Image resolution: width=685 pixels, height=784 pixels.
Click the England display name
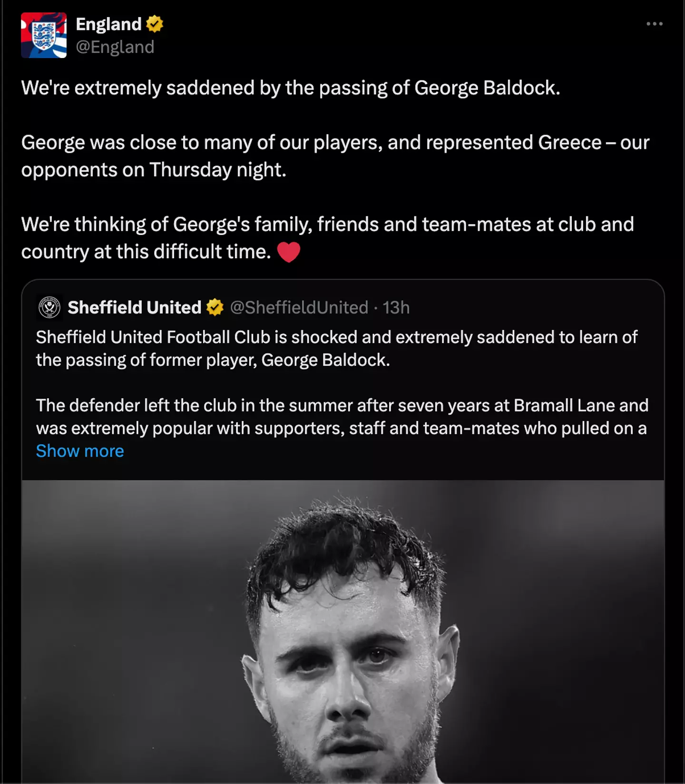108,24
